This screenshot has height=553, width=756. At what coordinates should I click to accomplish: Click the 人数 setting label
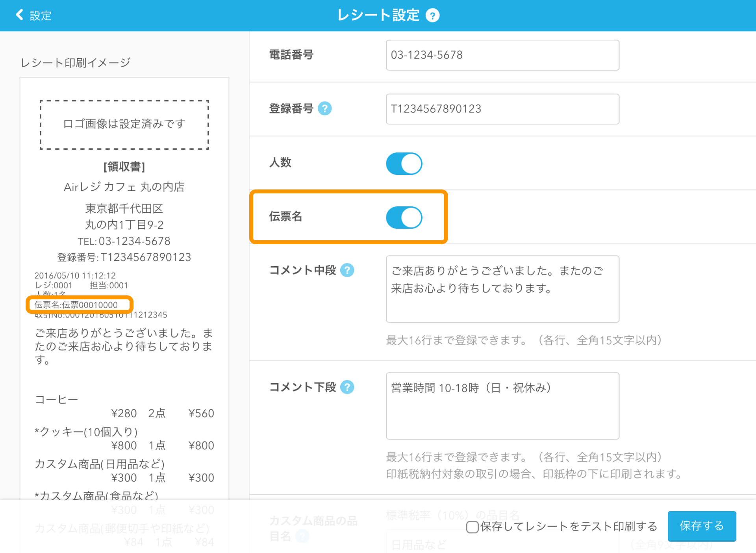[280, 162]
